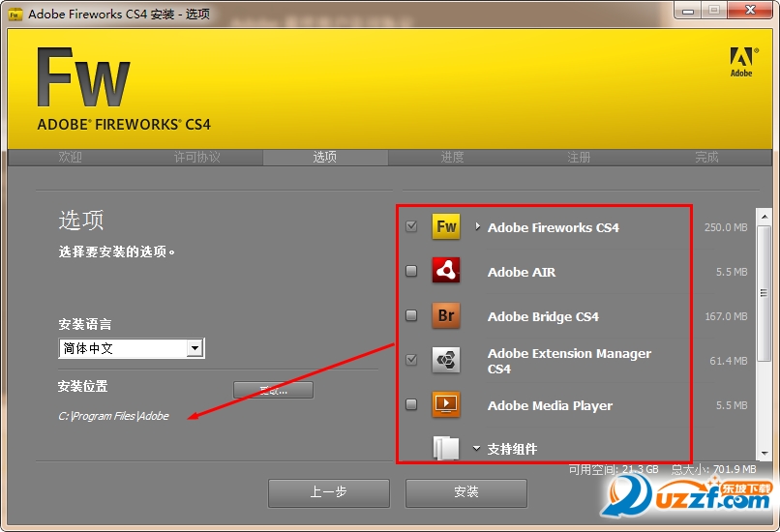Click the 167.0 MB size value
The width and height of the screenshot is (780, 532).
tap(726, 316)
